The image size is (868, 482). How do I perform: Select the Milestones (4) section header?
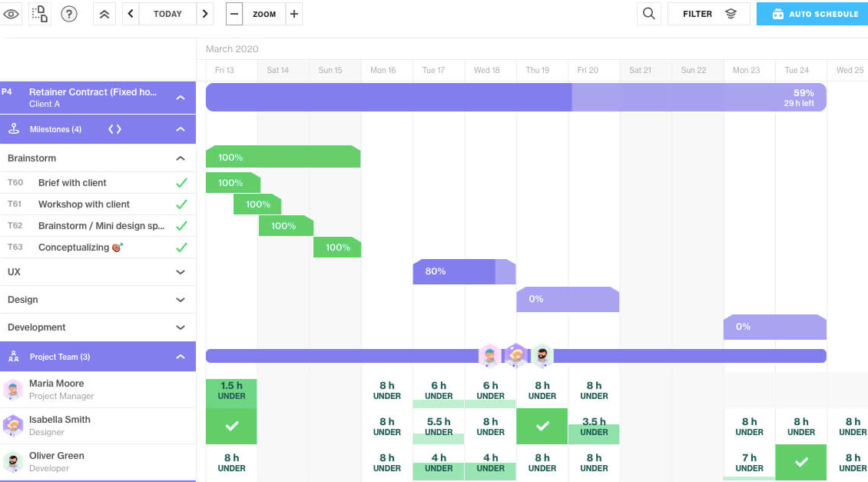(x=55, y=129)
